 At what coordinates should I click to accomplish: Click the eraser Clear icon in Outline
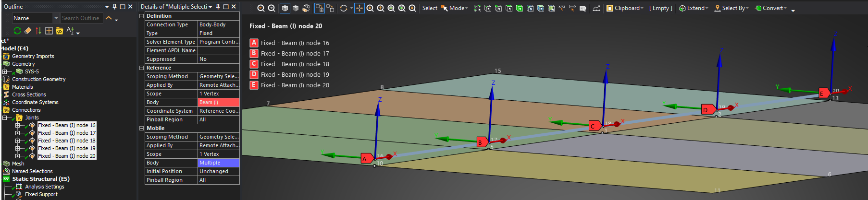(x=28, y=31)
